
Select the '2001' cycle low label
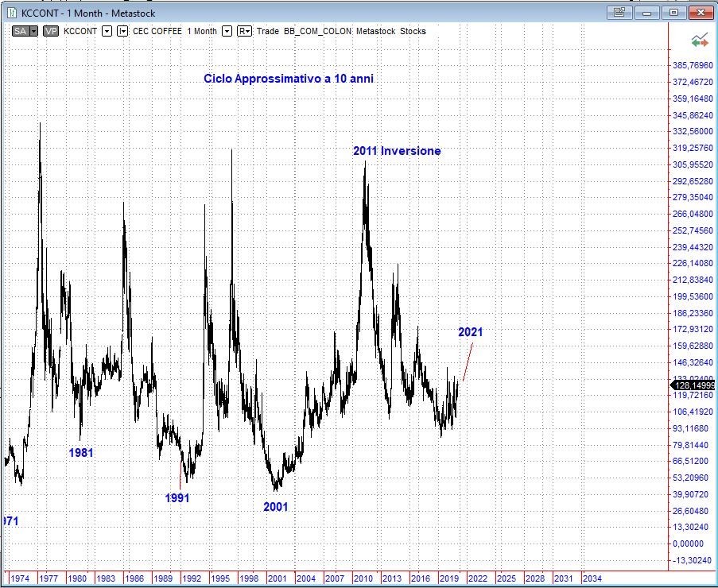pyautogui.click(x=276, y=506)
